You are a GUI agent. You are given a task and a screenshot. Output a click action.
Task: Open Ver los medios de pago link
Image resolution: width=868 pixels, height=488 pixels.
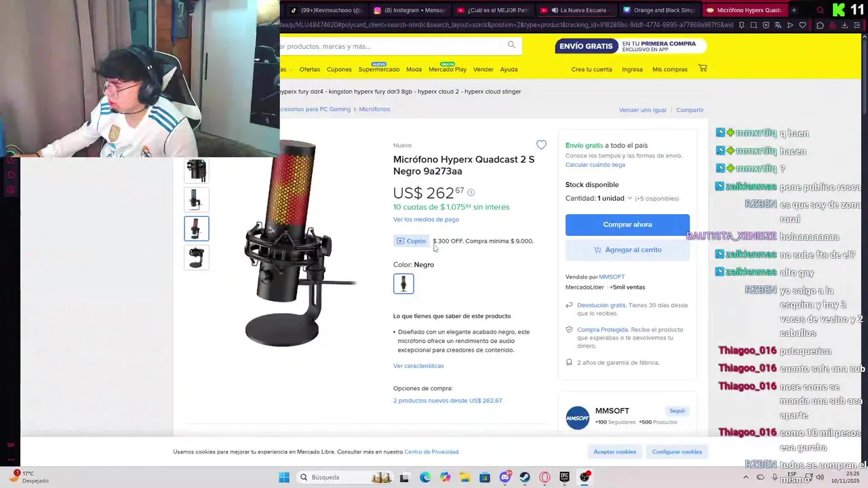[x=426, y=219]
